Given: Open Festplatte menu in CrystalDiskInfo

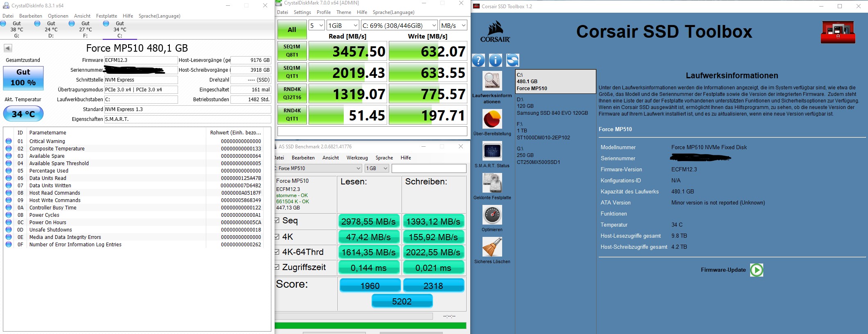Looking at the screenshot, I should click(x=106, y=16).
